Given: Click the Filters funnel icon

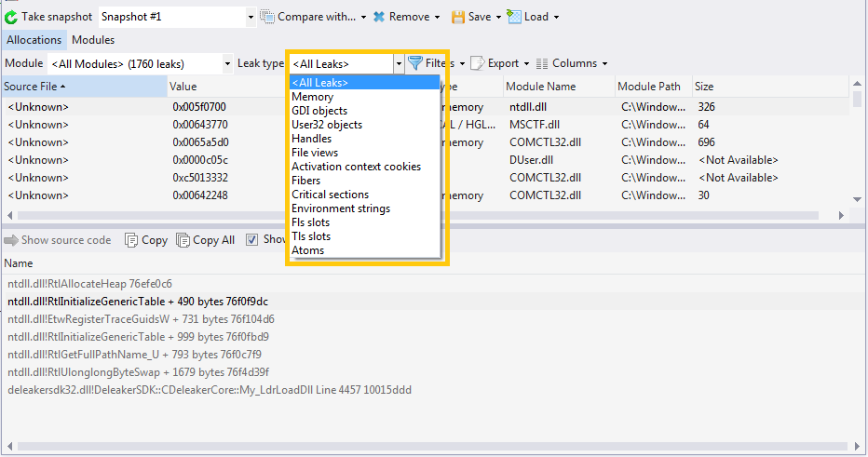Looking at the screenshot, I should [x=415, y=63].
